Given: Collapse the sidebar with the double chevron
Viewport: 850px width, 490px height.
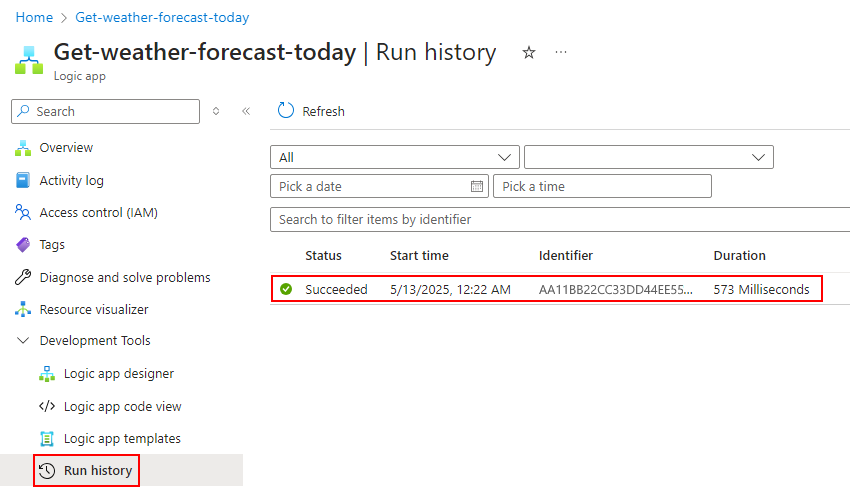Looking at the screenshot, I should (x=246, y=111).
